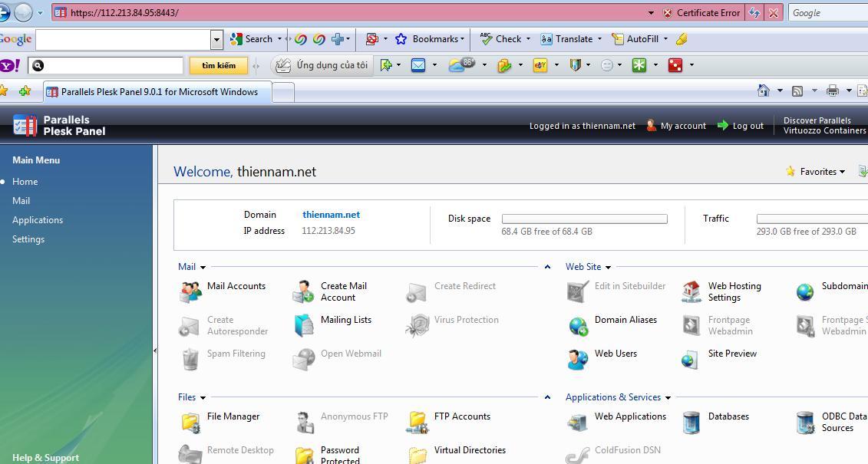
Task: Click the Site Preview icon
Action: [690, 360]
